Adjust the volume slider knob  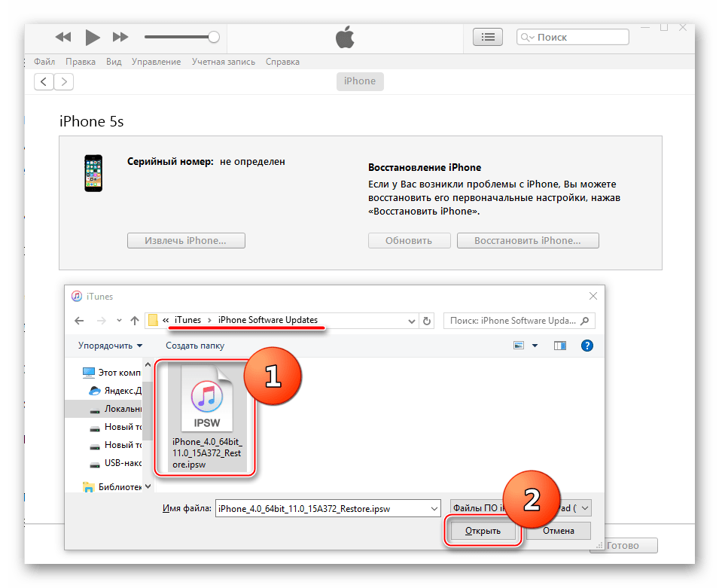coord(214,37)
